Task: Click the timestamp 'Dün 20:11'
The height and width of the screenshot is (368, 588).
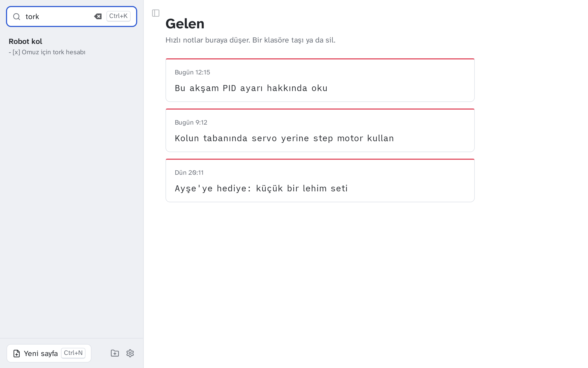Action: point(189,173)
